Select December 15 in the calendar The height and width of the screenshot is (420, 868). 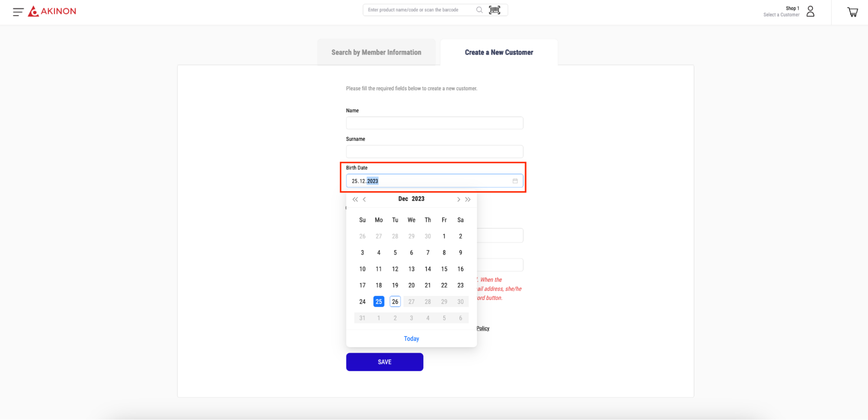click(x=444, y=269)
